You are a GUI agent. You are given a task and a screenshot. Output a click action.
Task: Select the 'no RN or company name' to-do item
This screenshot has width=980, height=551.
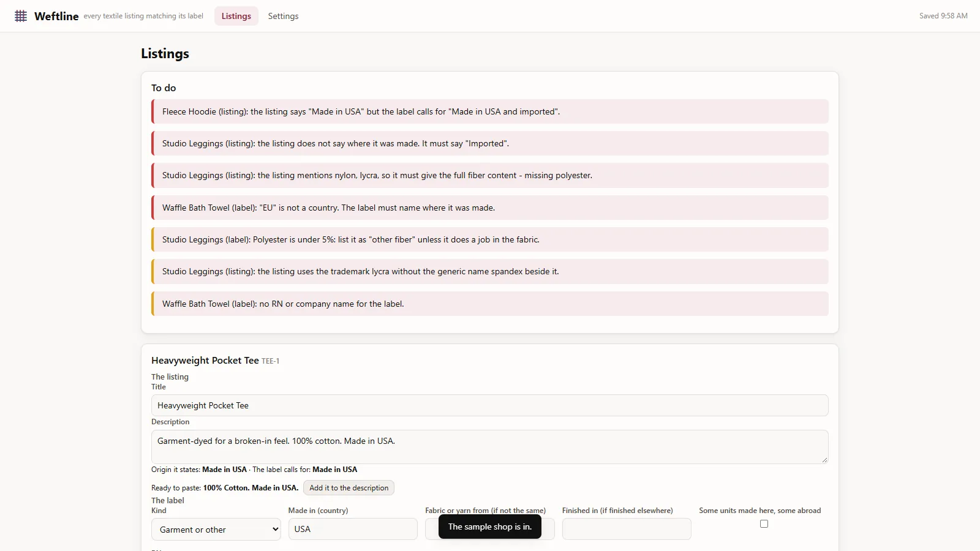coord(490,304)
